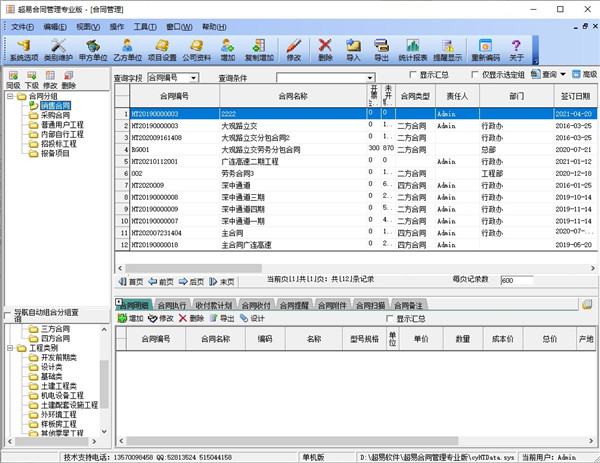
Task: Click 高级 advanced button
Action: coord(585,74)
